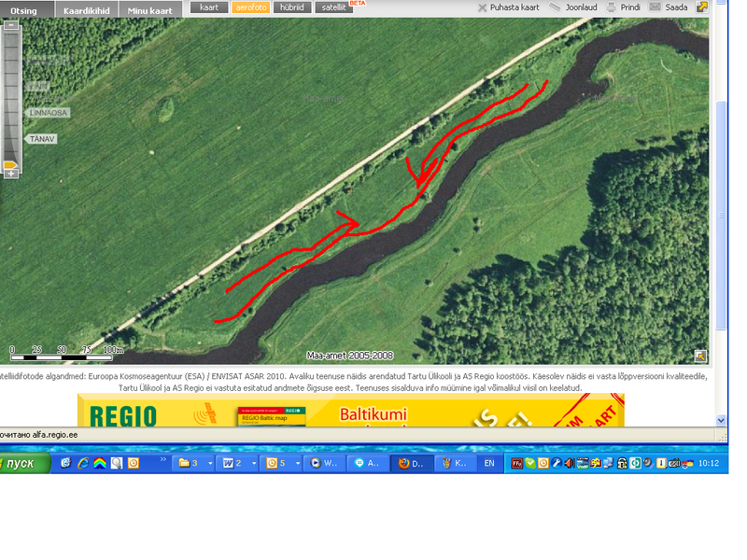747x560 pixels.
Task: Open the Minu kaart tab
Action: coord(149,9)
